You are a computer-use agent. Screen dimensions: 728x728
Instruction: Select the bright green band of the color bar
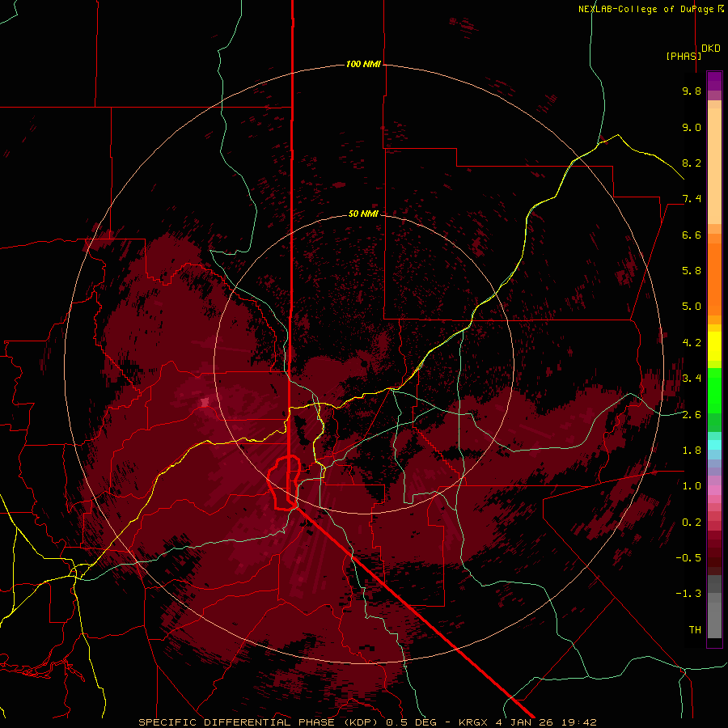pos(714,390)
